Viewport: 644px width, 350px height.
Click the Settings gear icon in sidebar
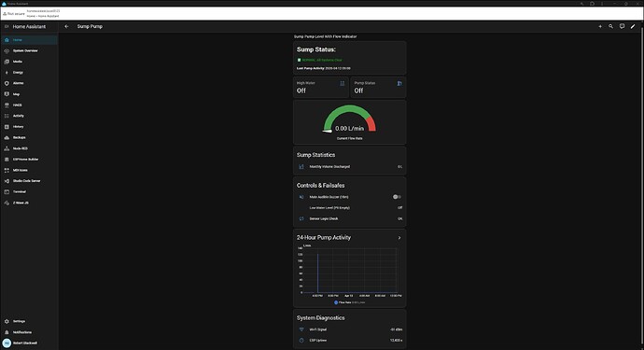(x=7, y=321)
